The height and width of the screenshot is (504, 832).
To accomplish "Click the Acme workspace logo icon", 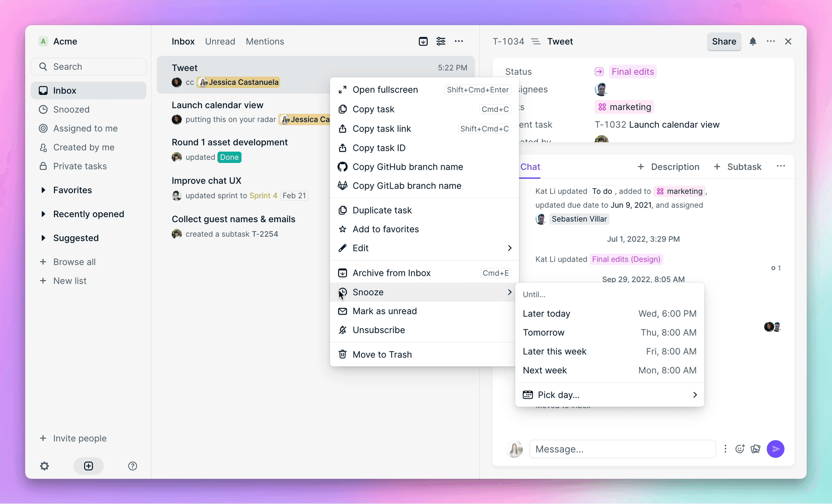I will [43, 41].
